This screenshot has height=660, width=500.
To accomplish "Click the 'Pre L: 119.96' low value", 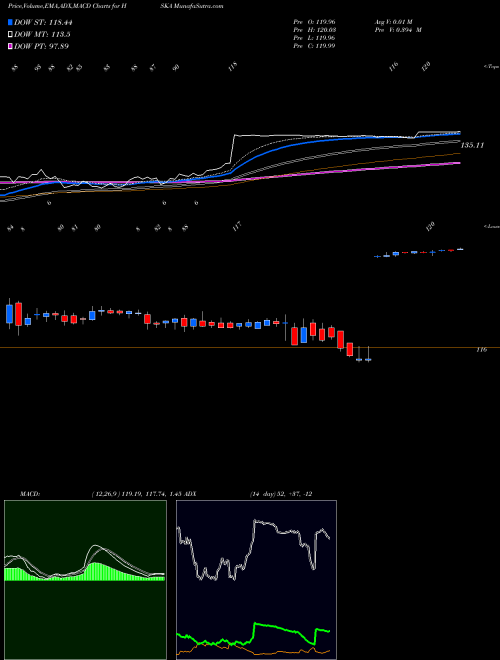I will point(314,38).
